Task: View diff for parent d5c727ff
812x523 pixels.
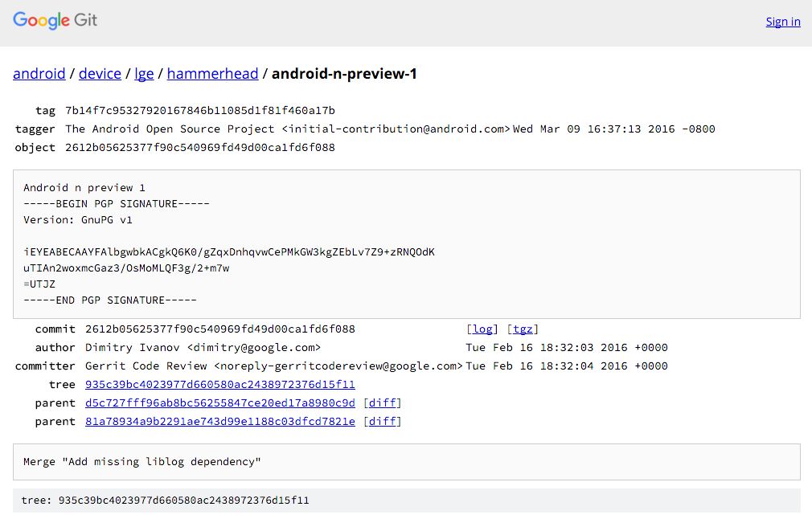Action: tap(382, 403)
